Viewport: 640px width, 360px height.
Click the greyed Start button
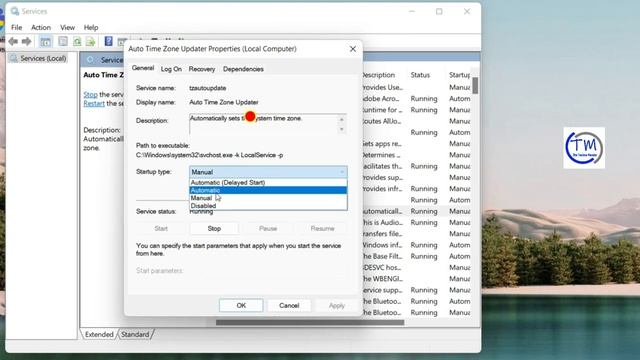(x=161, y=229)
